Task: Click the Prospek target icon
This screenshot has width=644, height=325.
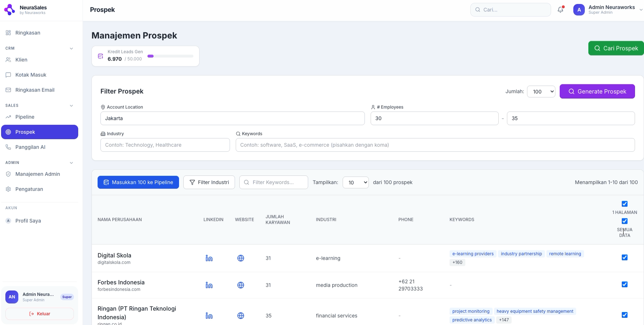Action: coord(8,132)
